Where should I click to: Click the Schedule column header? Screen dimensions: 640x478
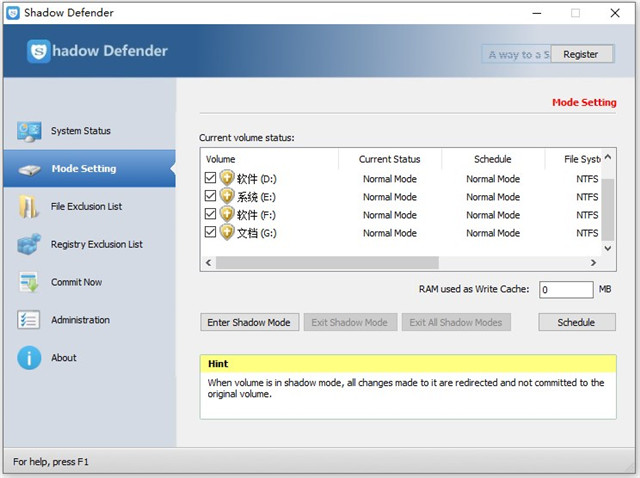(x=493, y=159)
